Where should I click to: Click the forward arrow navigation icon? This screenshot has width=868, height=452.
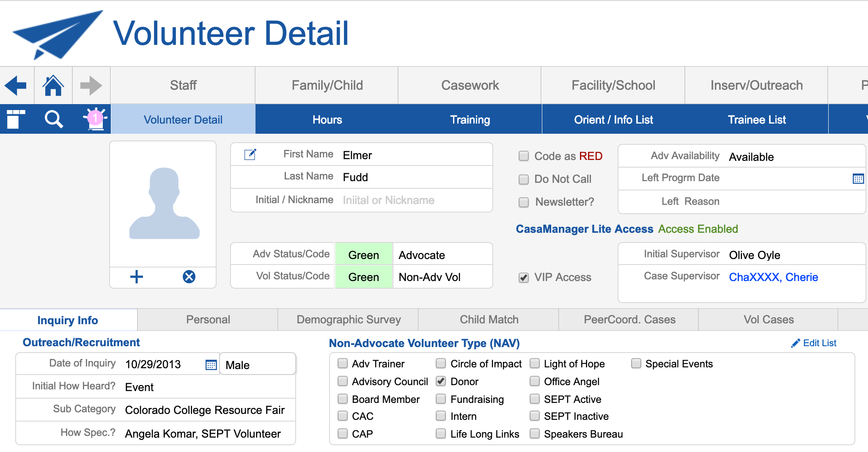pyautogui.click(x=91, y=85)
